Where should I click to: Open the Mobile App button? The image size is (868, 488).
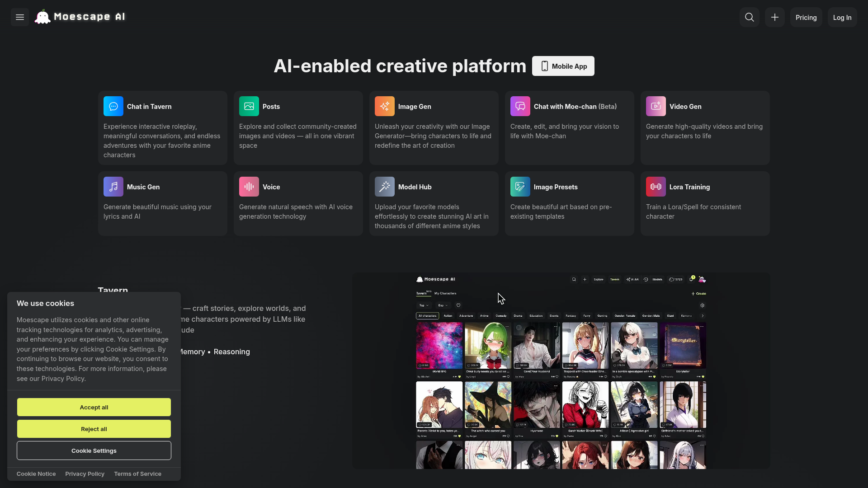pos(563,66)
